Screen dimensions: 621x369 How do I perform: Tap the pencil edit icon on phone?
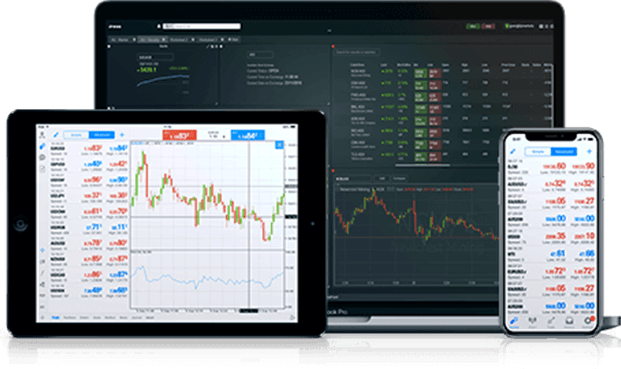click(x=513, y=152)
